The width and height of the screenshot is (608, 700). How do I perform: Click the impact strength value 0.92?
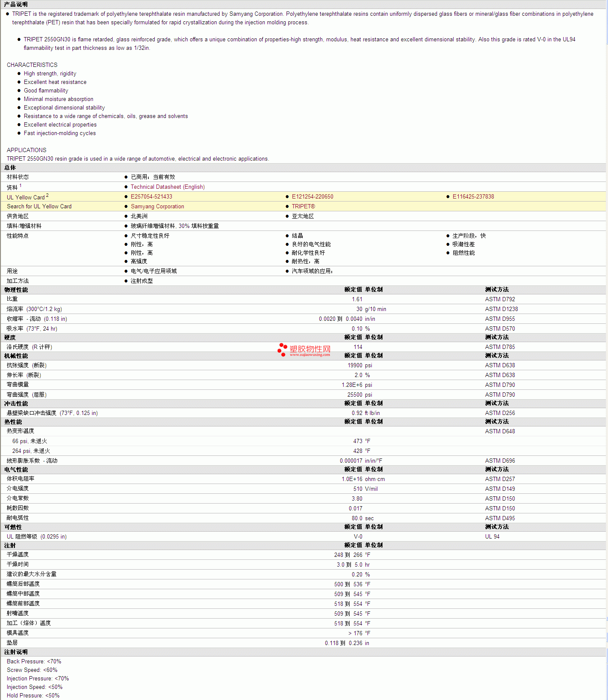(x=357, y=413)
